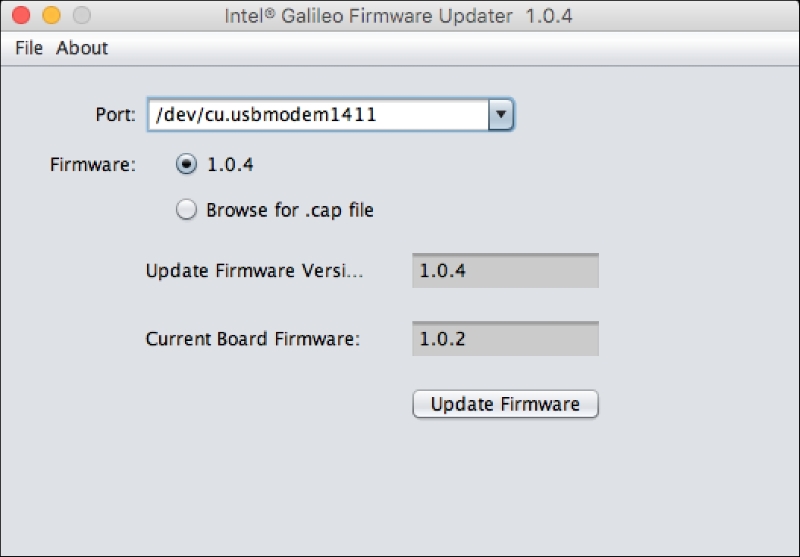Expand the Port dropdown arrow
Image resolution: width=800 pixels, height=557 pixels.
[x=501, y=114]
